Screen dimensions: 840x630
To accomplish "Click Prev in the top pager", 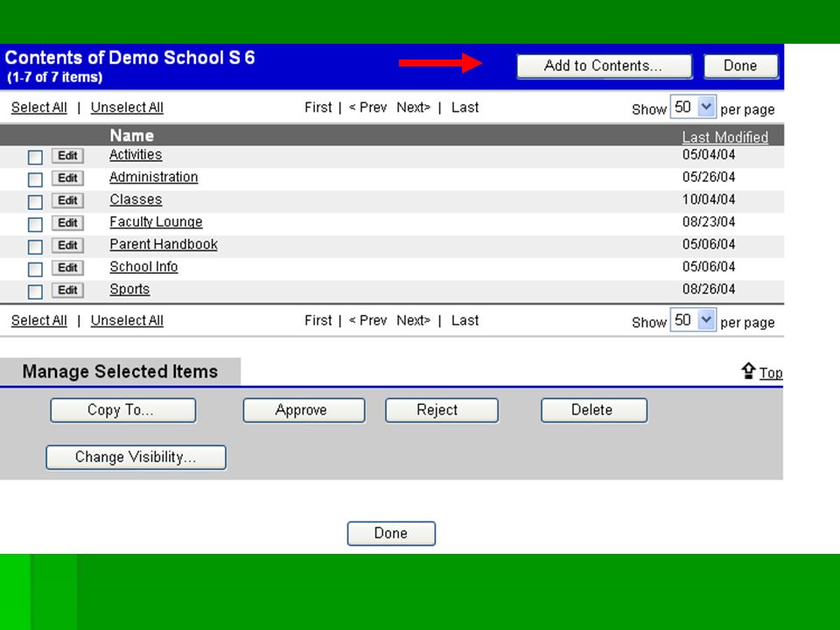I will click(367, 108).
